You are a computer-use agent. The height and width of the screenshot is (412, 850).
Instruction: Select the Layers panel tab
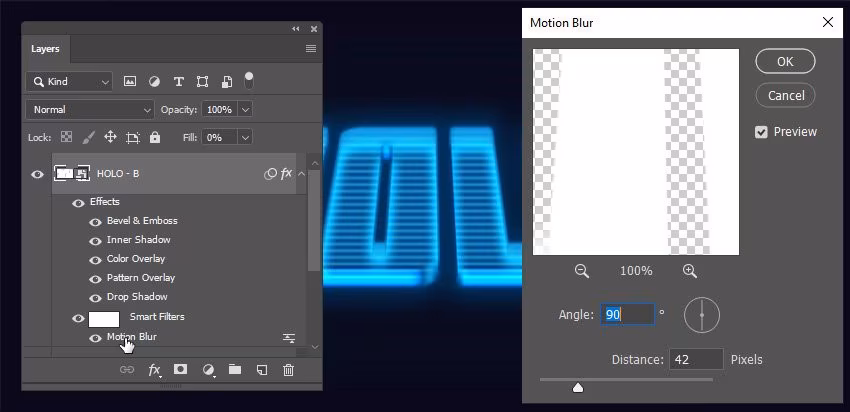(x=46, y=49)
